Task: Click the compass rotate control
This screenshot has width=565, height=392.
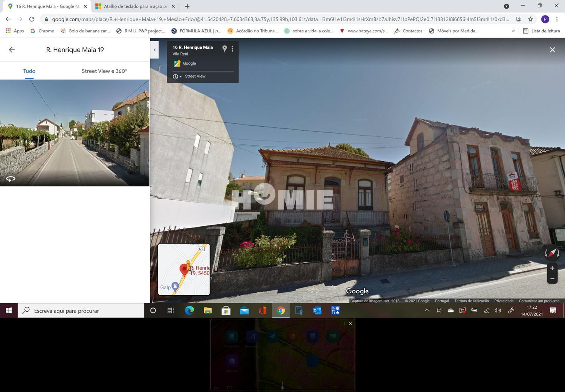Action: tap(552, 253)
